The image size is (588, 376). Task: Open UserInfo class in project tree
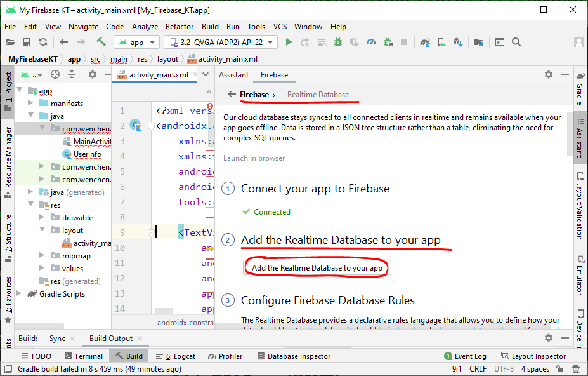[87, 154]
